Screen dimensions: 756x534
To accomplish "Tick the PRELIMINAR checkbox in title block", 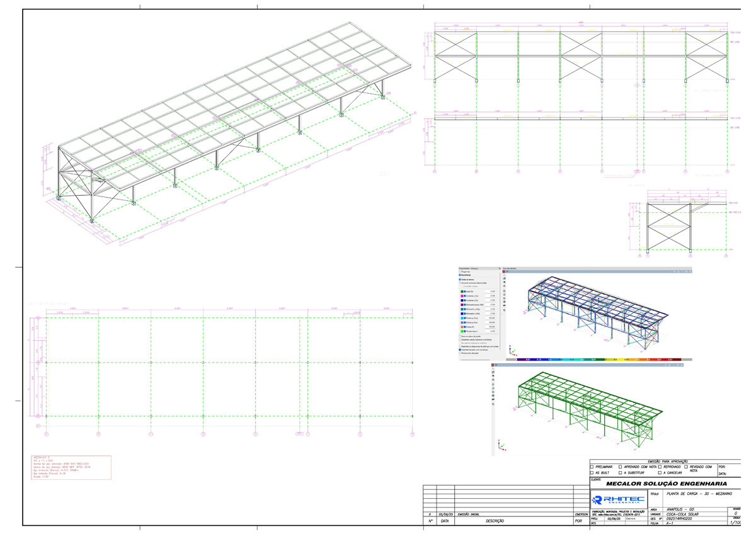I will point(592,467).
